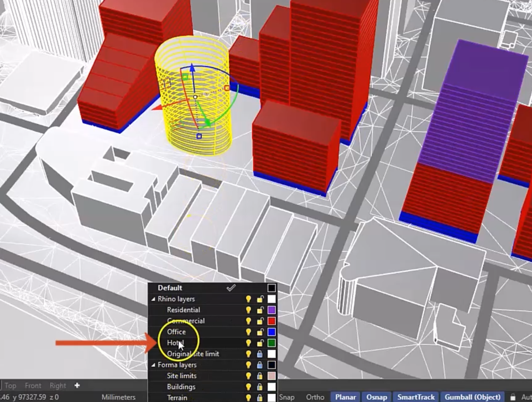This screenshot has height=402, width=532.
Task: Click the plus icon to add a viewport tab
Action: point(76,385)
